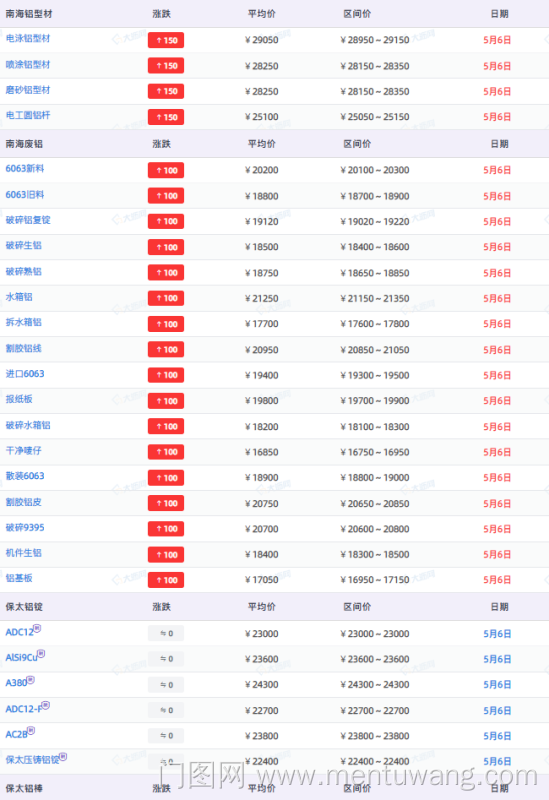Click the 南海废铝 section header
This screenshot has height=800, width=549.
(x=24, y=144)
